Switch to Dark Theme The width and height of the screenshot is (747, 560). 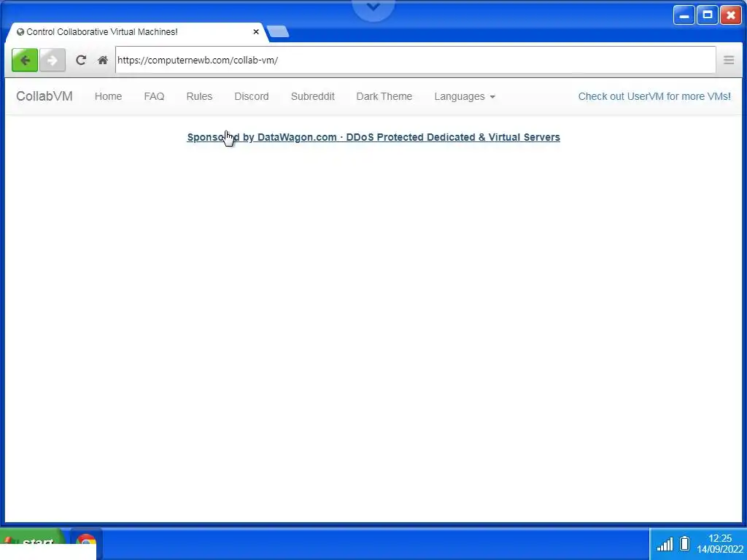(x=384, y=96)
